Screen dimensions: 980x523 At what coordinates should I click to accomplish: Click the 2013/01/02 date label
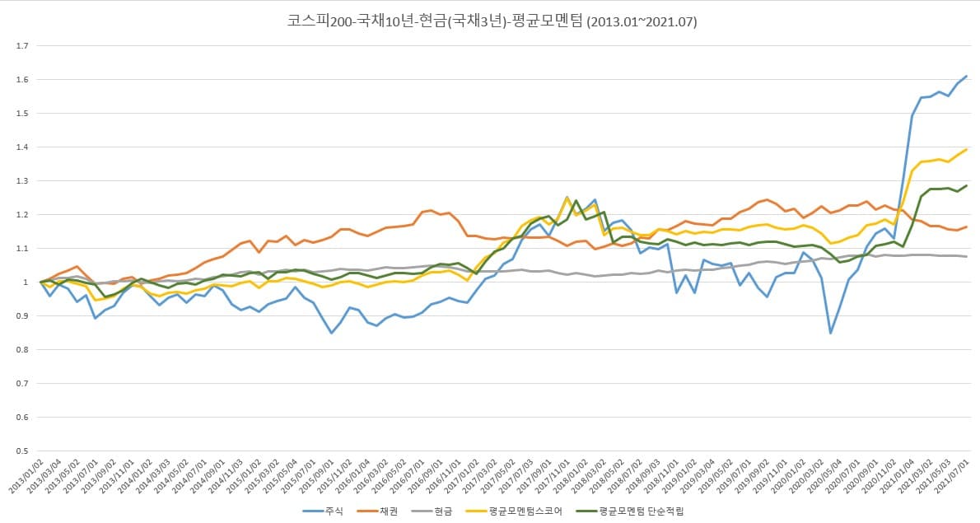26,476
